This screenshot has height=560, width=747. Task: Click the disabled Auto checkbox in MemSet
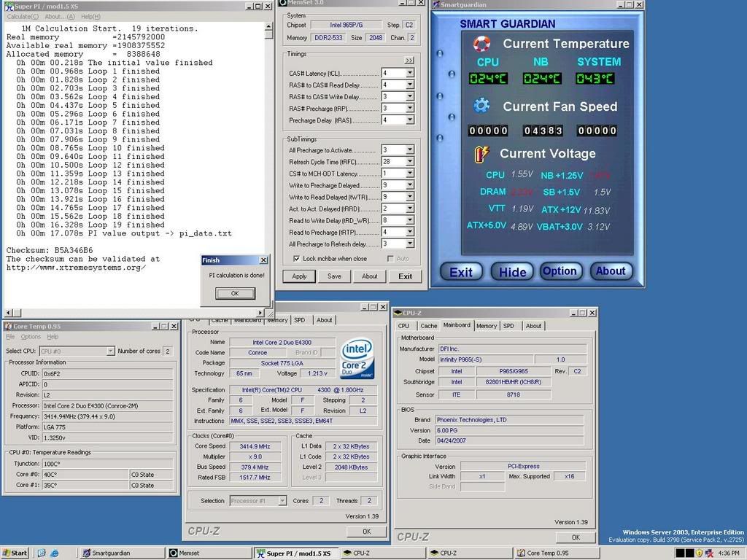(390, 258)
